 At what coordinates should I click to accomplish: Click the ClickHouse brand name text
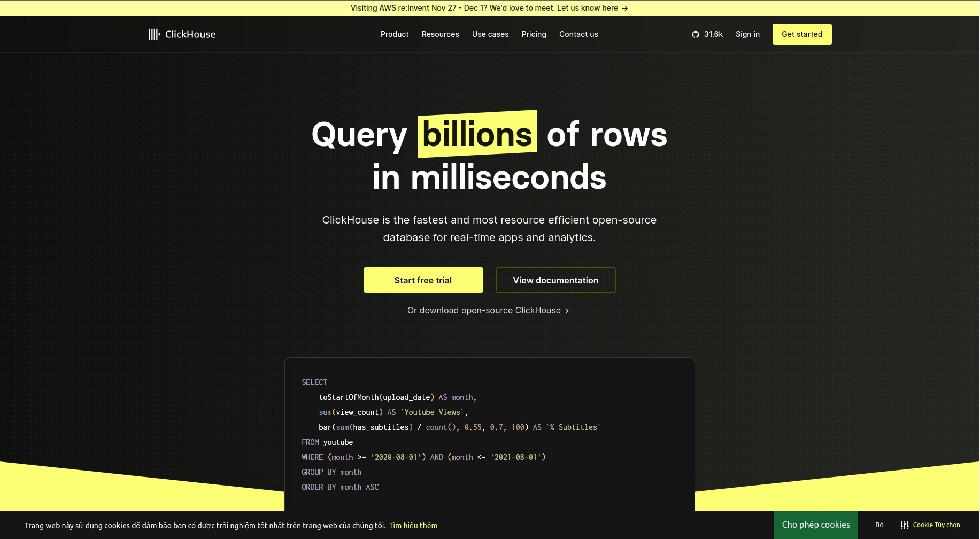[190, 34]
